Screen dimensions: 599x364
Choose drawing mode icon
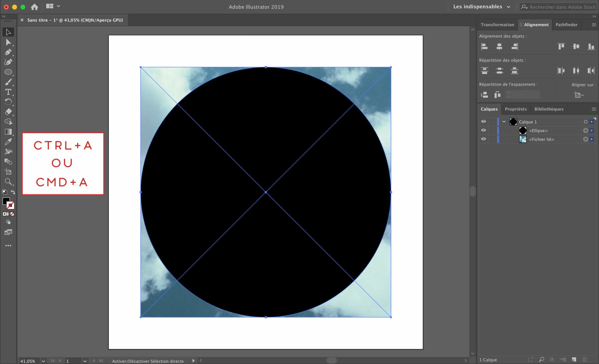coord(8,222)
